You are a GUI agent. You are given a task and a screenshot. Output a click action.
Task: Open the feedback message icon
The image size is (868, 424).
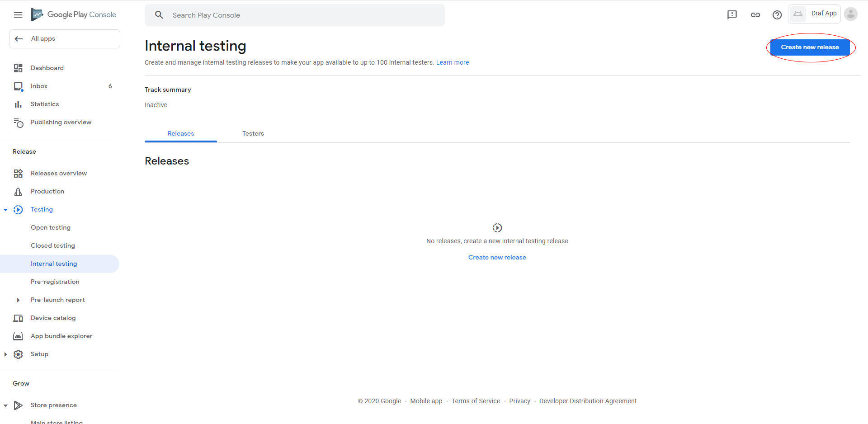click(732, 15)
